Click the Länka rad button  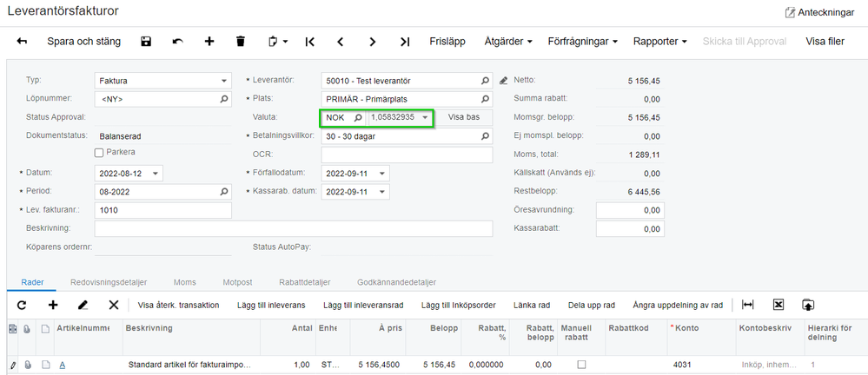click(x=532, y=305)
